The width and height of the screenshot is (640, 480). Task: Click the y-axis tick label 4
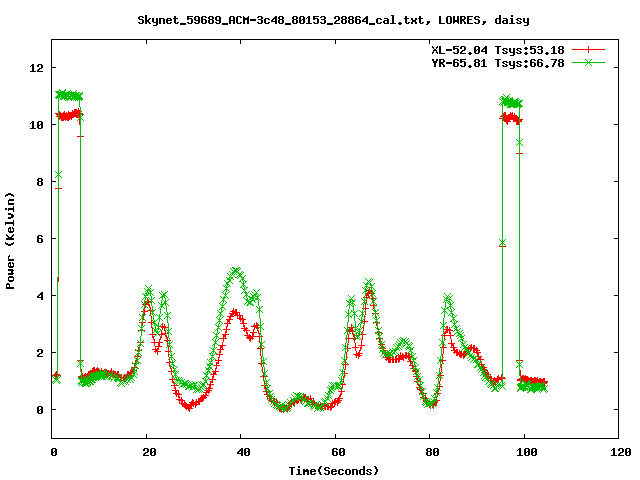[x=40, y=296]
